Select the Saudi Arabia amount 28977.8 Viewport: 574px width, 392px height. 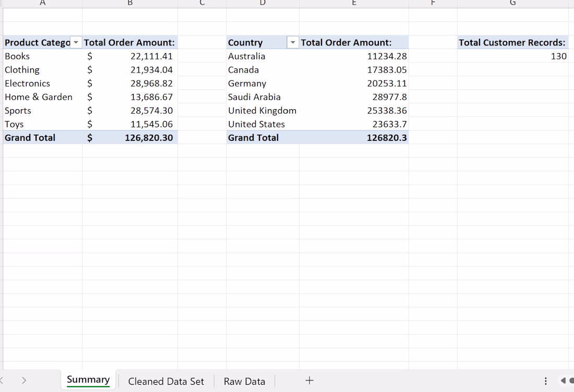tap(354, 97)
